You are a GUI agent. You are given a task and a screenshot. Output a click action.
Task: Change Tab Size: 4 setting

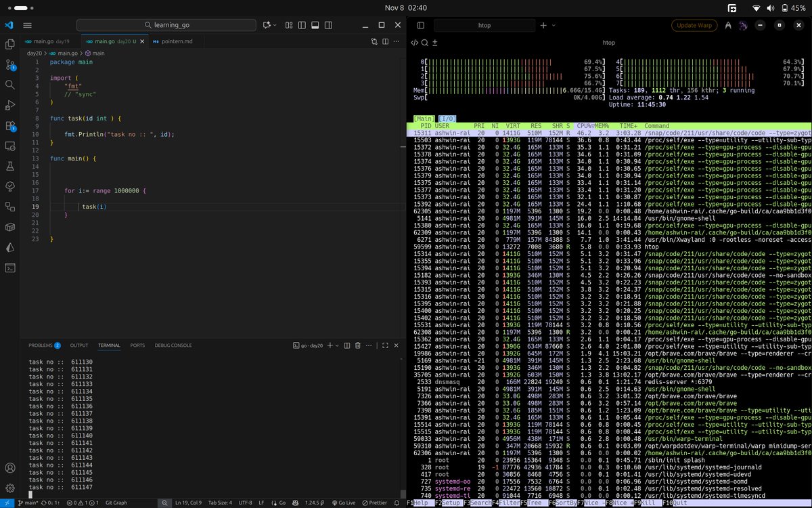tap(219, 503)
